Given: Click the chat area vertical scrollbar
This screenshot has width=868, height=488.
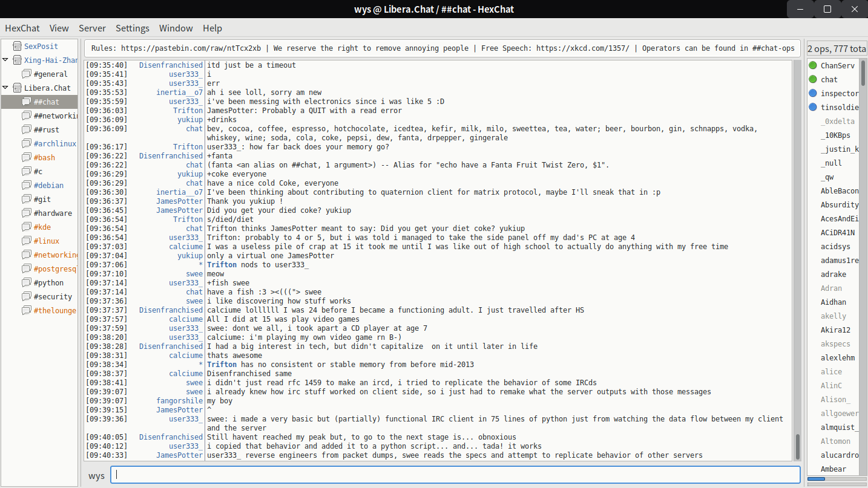Looking at the screenshot, I should pos(798,260).
